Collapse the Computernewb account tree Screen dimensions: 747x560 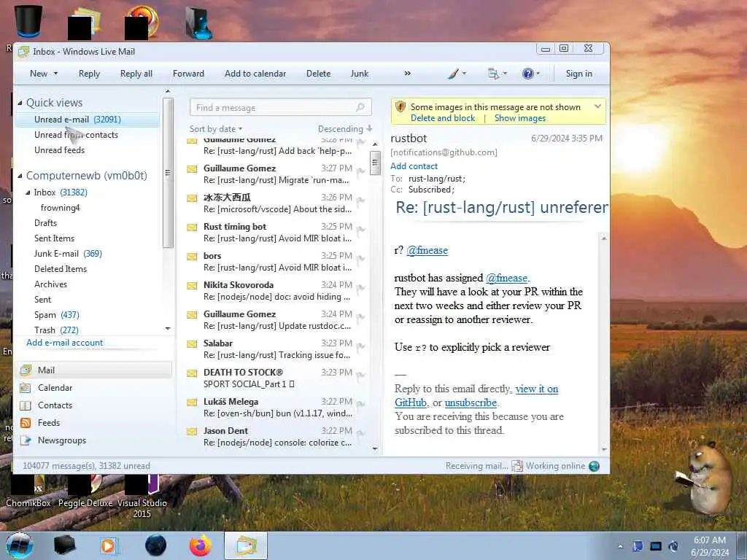(20, 176)
